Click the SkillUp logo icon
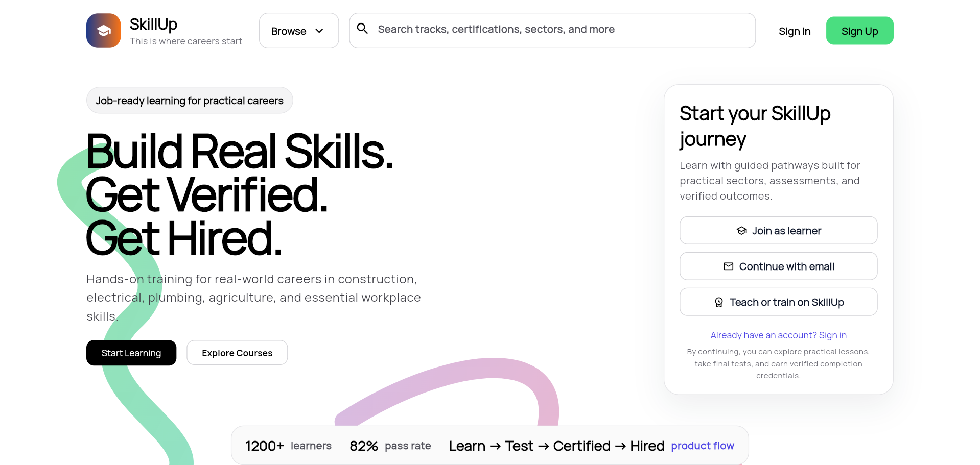The image size is (980, 465). [x=103, y=31]
